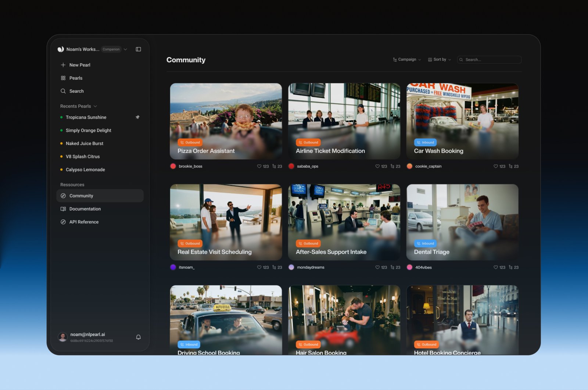Click the pin icon beside Tropicana Sunshine

pos(137,117)
